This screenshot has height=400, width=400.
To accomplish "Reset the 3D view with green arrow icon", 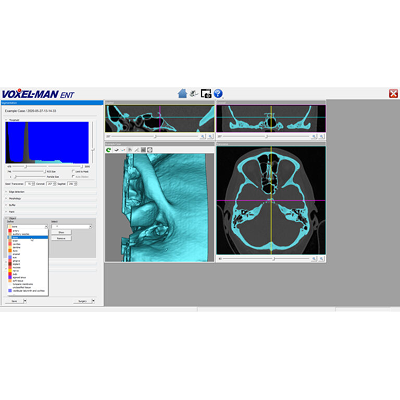I will pos(108,150).
